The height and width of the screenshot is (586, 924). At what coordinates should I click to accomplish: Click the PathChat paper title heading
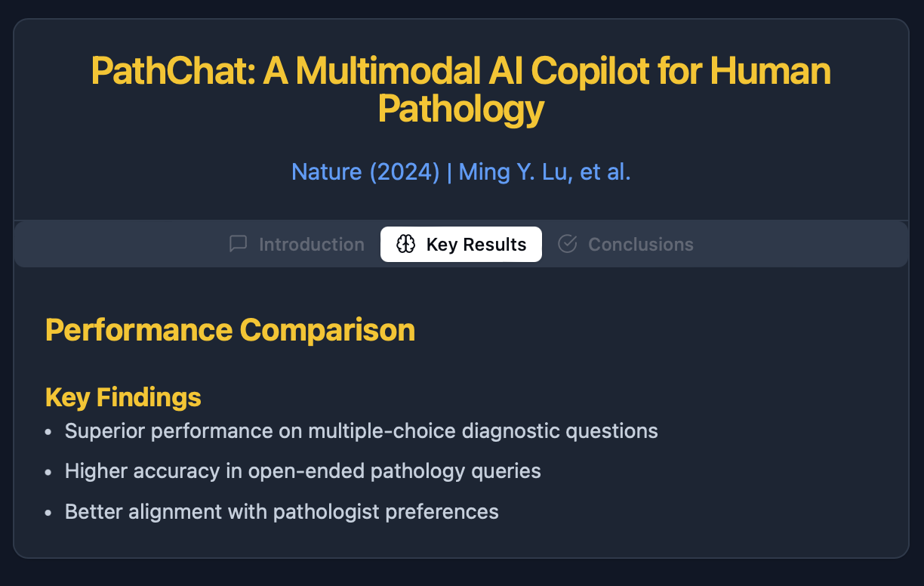tap(460, 89)
